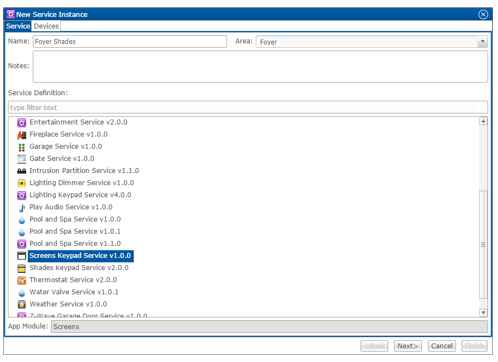Click the Cancel button

(442, 346)
